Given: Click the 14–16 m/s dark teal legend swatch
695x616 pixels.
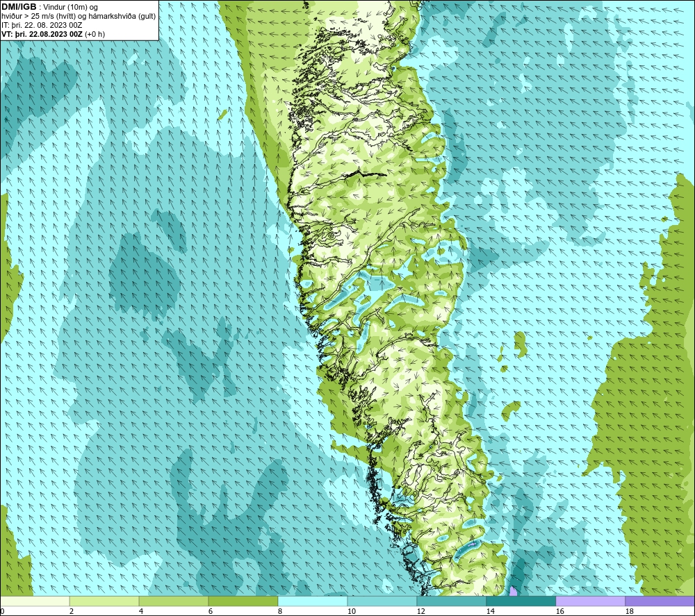Looking at the screenshot, I should 521,601.
